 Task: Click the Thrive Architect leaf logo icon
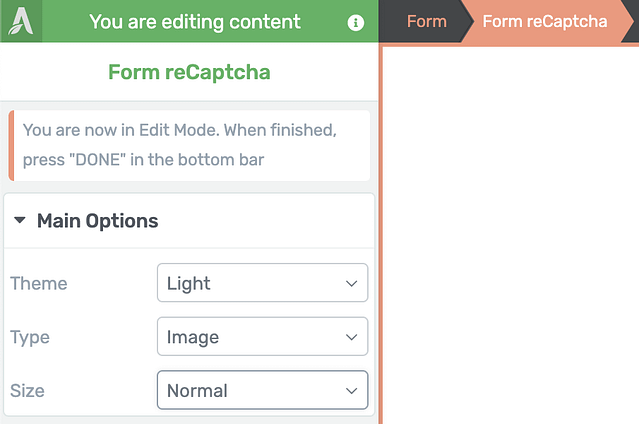click(21, 21)
